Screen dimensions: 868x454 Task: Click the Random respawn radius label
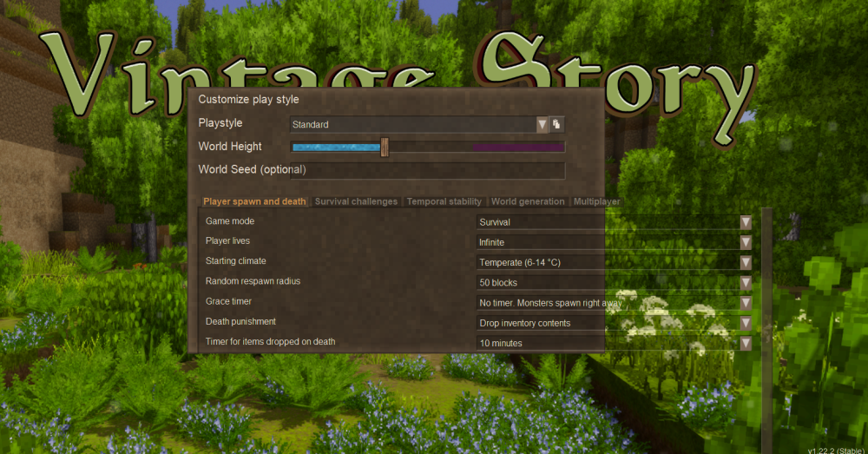(253, 281)
